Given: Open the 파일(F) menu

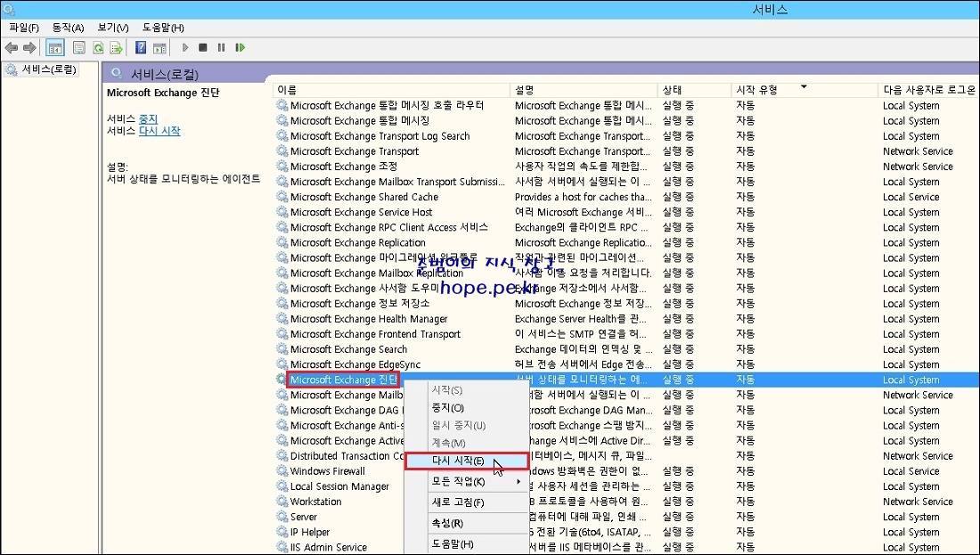Looking at the screenshot, I should [24, 28].
